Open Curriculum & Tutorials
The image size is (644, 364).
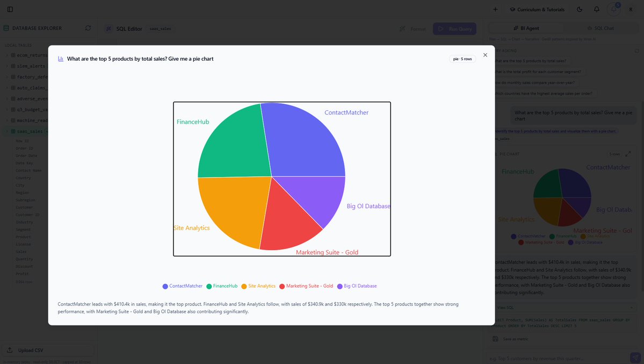[x=537, y=10]
